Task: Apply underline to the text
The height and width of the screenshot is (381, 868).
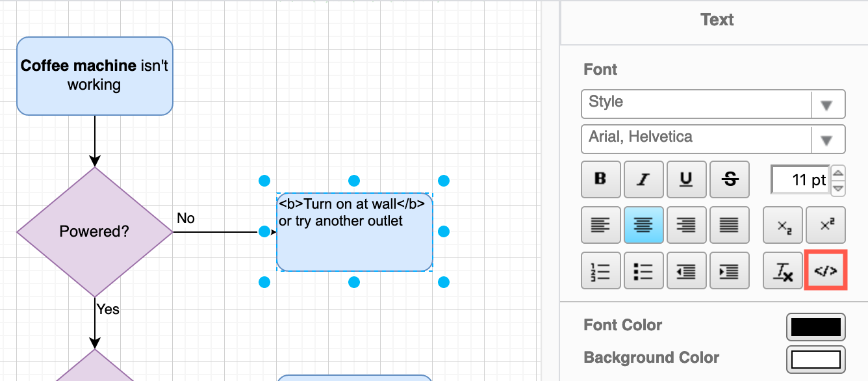Action: [x=686, y=179]
